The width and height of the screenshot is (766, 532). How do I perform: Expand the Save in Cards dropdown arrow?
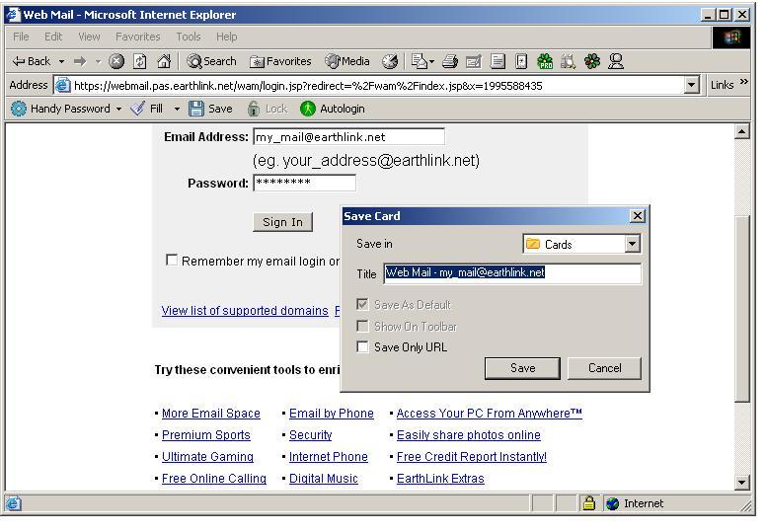pos(632,244)
